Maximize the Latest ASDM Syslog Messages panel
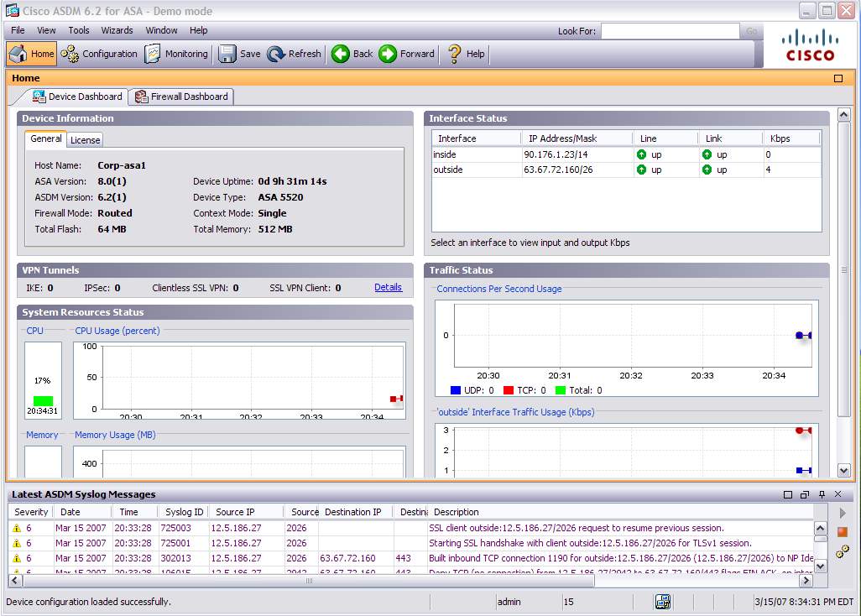The image size is (861, 616). (787, 494)
